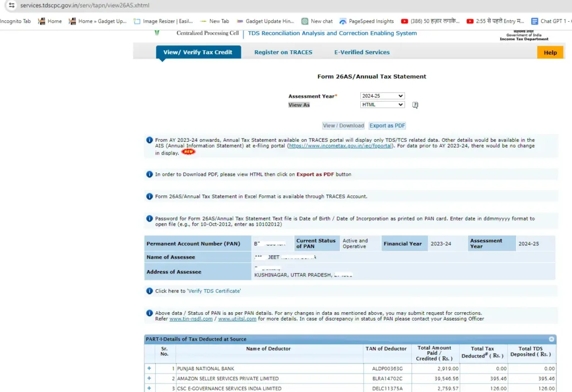
Task: Open the Home » Gadget Up... bookmark
Action: tap(97, 21)
